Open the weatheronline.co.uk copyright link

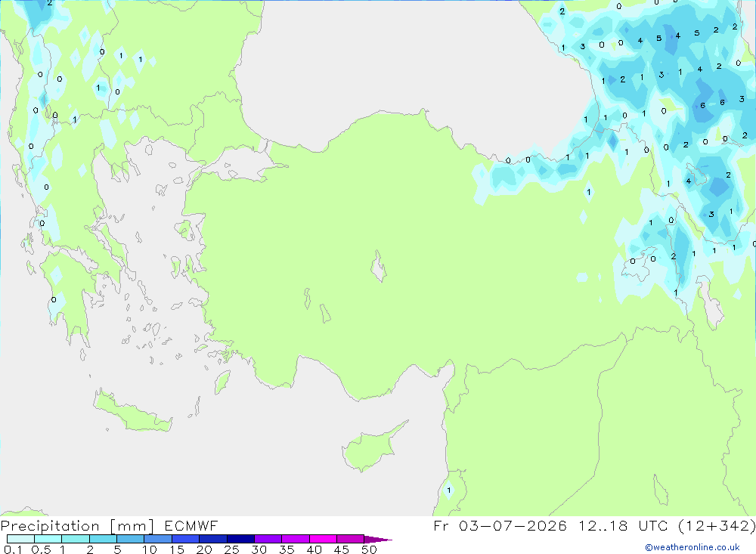tap(692, 547)
